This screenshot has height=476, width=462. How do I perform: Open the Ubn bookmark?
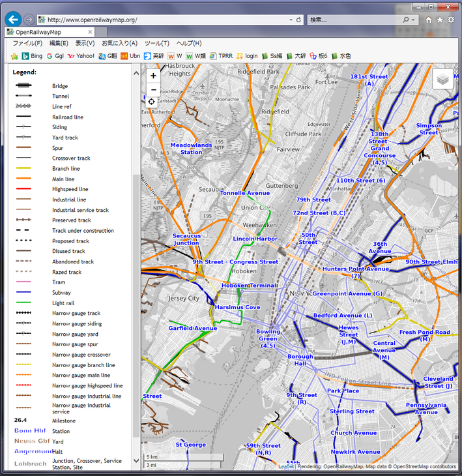[x=130, y=56]
